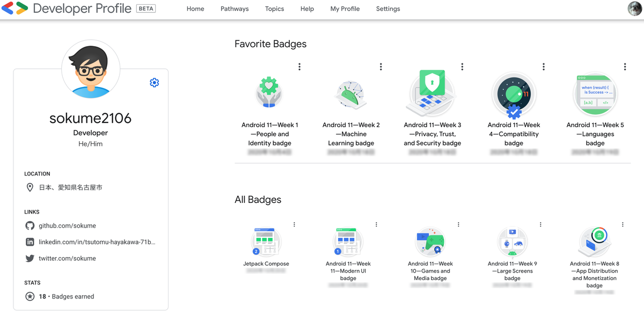Click the Developer Profile title text
Screen dimensions: 644x315
82,9
